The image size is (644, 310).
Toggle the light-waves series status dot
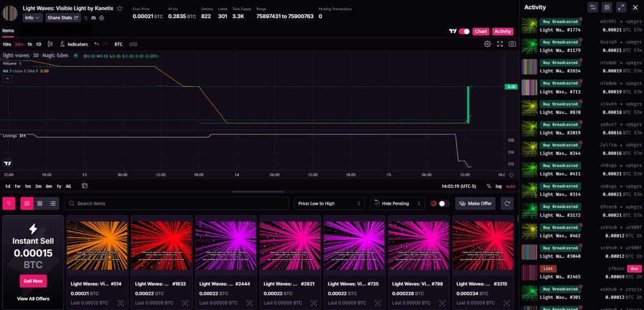click(x=76, y=55)
